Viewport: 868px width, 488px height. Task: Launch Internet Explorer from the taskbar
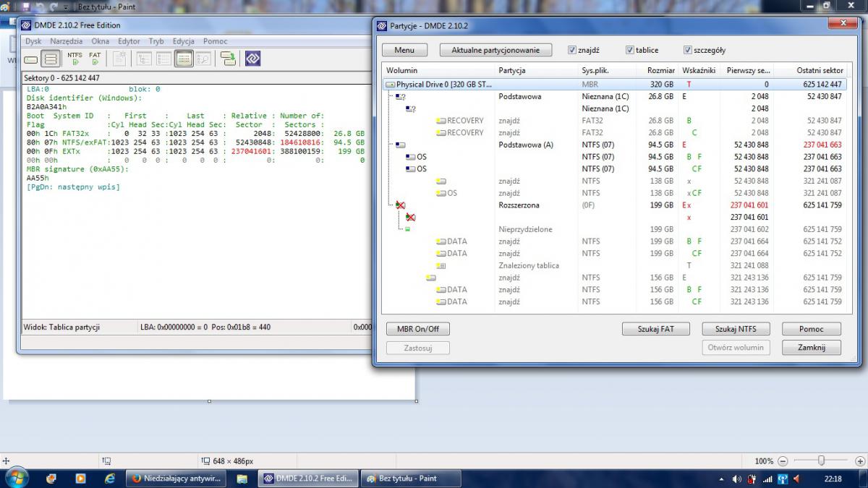tap(110, 478)
